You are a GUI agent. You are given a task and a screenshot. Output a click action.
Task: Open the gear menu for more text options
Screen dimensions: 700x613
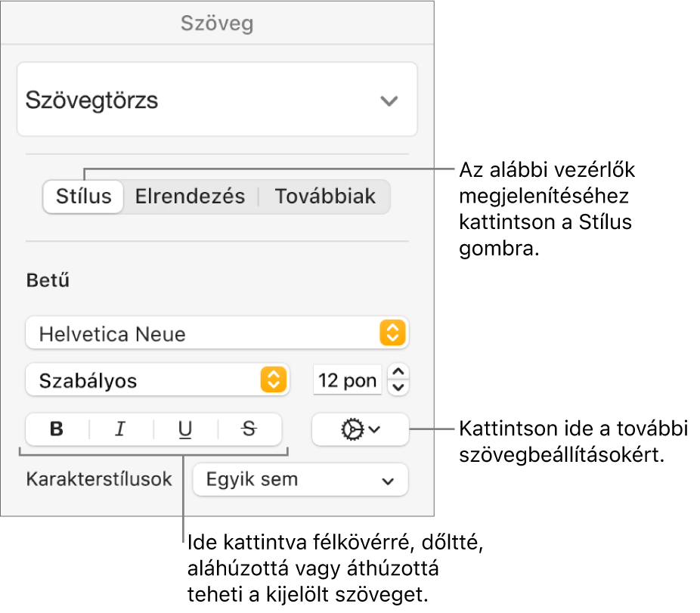[361, 429]
